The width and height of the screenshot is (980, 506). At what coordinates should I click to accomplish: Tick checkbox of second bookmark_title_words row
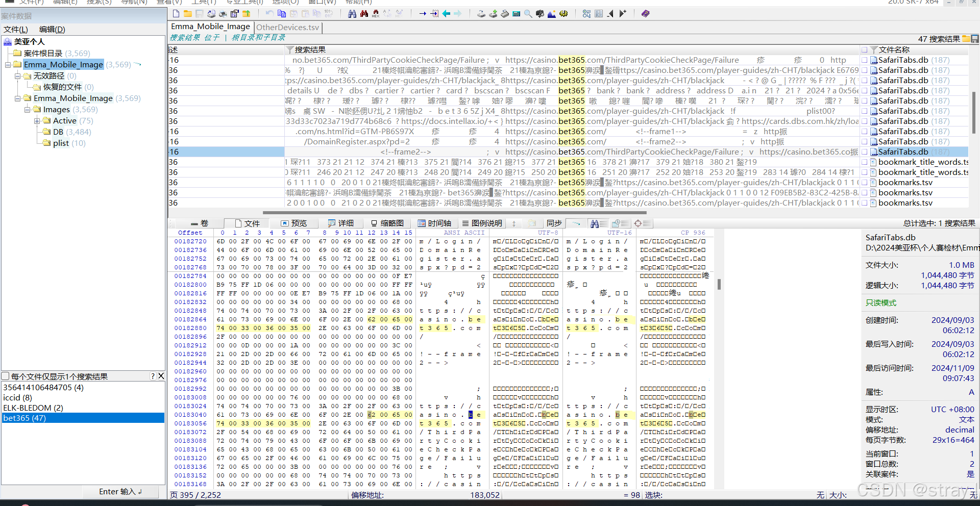(x=864, y=172)
